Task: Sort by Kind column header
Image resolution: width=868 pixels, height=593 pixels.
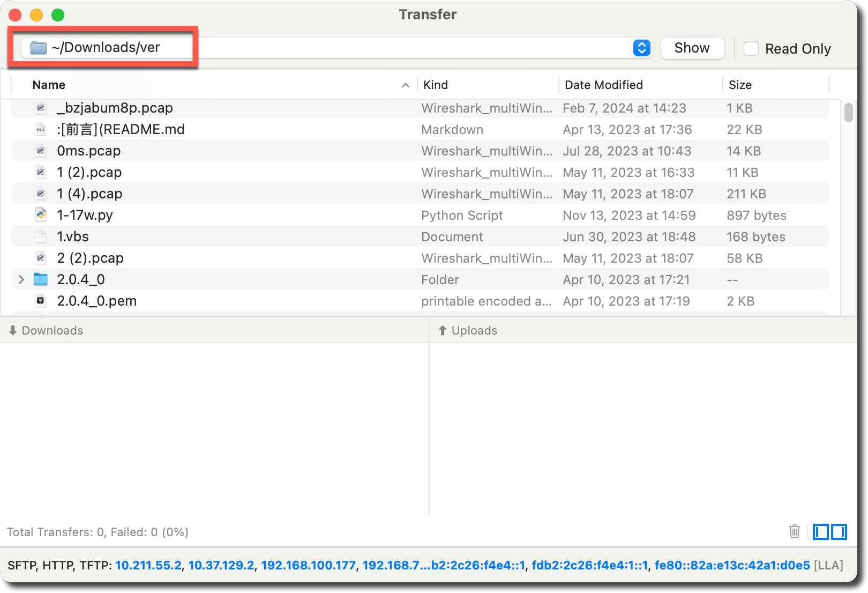Action: (x=435, y=85)
